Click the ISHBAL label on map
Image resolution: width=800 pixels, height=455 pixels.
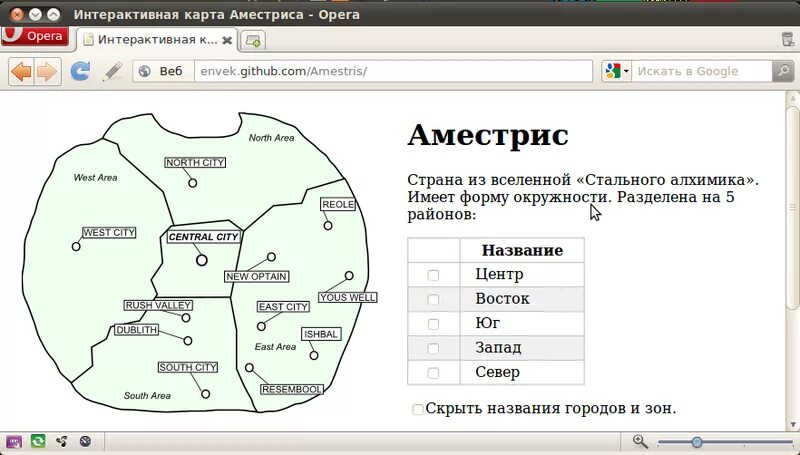point(321,334)
